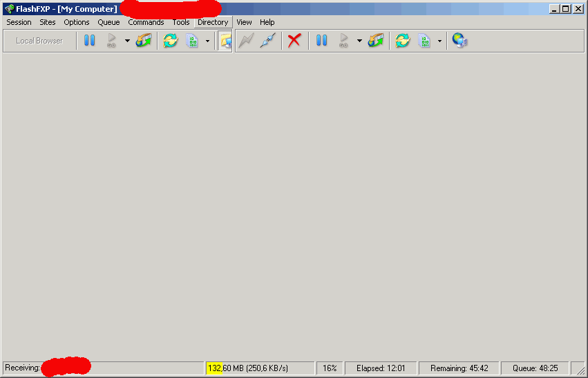Click the left pane transfer queue play icon

(111, 41)
